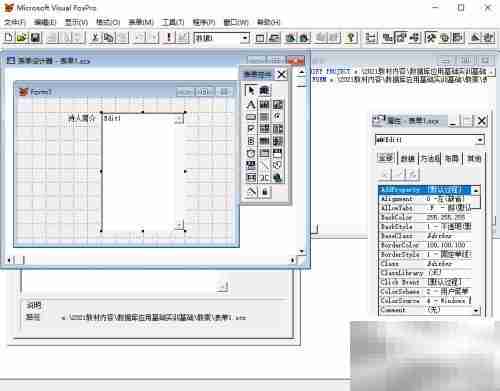
Task: Select the Hyperlink globe control tool
Action: click(277, 178)
